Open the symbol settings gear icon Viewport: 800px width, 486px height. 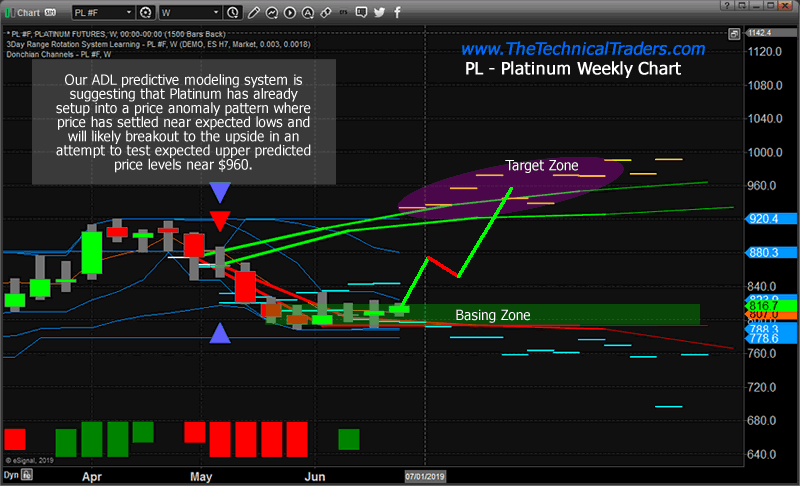coord(145,13)
